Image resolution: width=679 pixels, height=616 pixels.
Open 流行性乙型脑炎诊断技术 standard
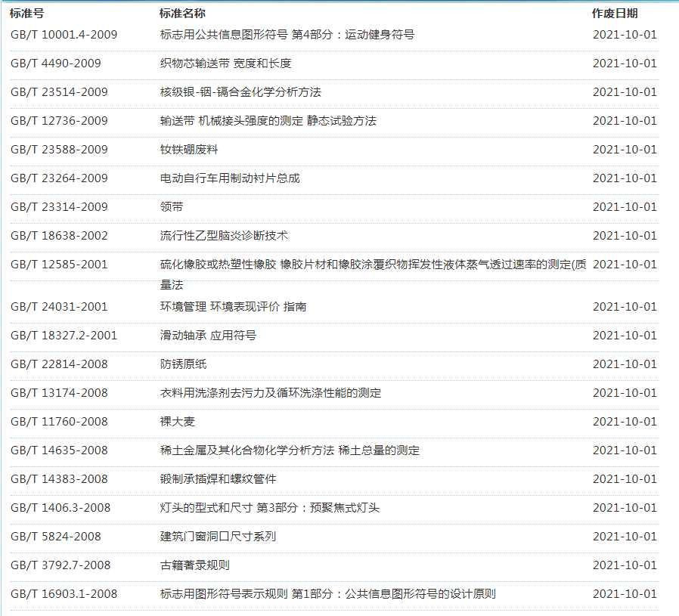(x=224, y=236)
